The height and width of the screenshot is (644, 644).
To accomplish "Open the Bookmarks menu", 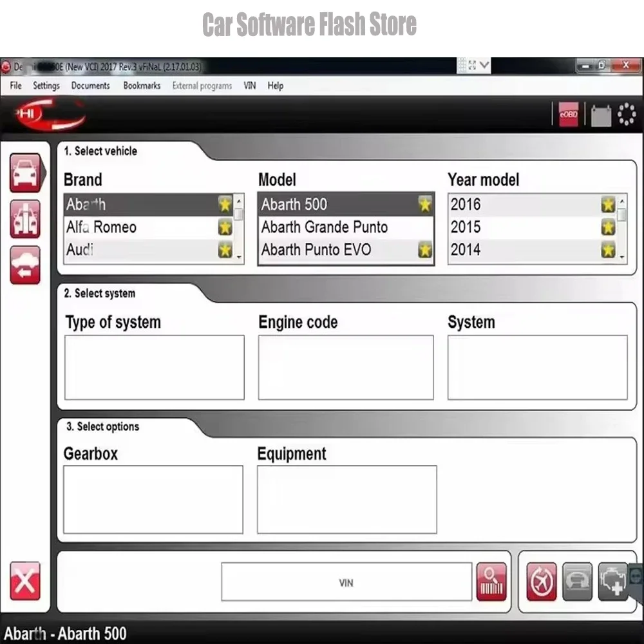I will pyautogui.click(x=142, y=86).
